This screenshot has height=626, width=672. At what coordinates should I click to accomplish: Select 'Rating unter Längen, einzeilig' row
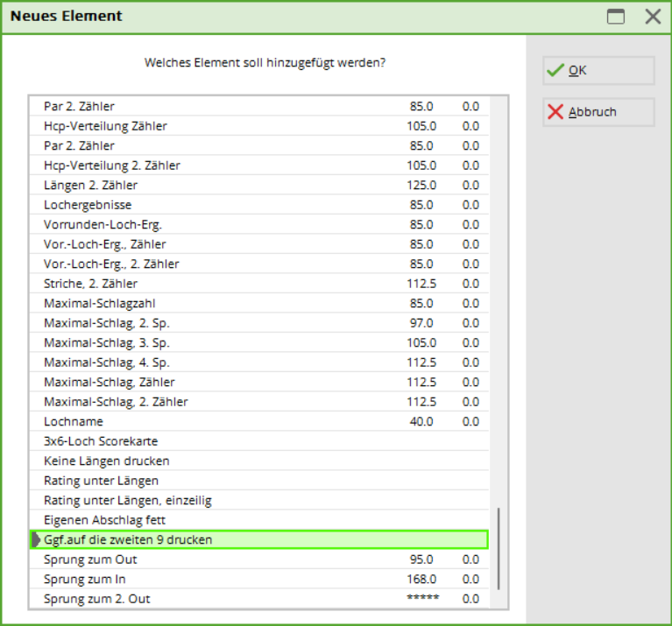pyautogui.click(x=128, y=501)
